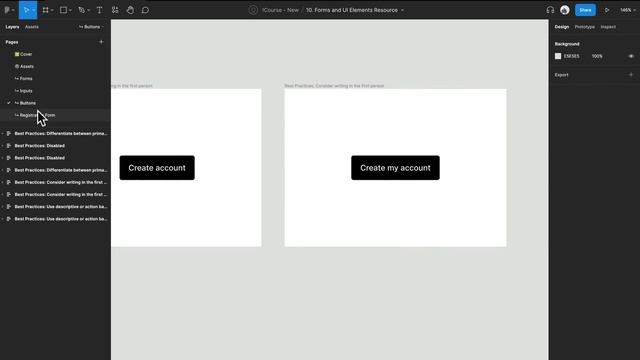Click frame icon of bottommost 'Use descriptive' layer
640x360 pixels.
pos(9,219)
